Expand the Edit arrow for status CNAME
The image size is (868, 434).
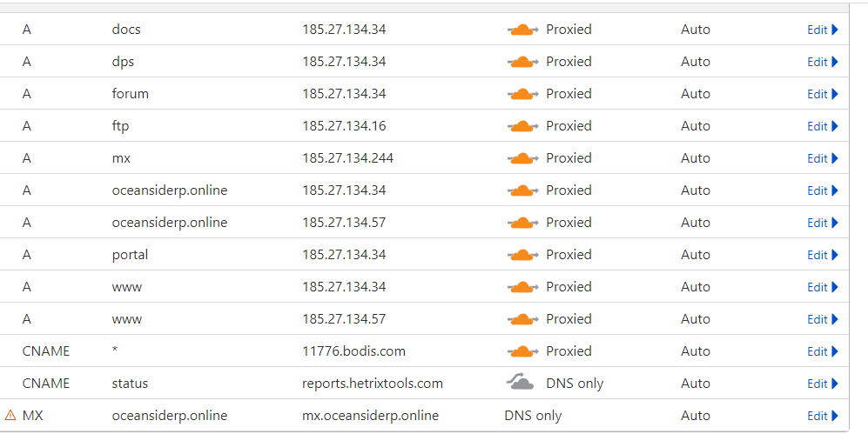click(x=835, y=384)
